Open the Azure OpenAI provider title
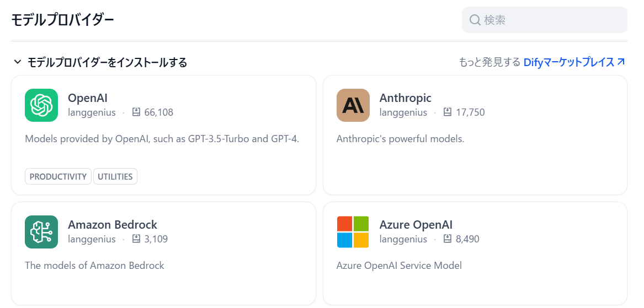 point(416,224)
